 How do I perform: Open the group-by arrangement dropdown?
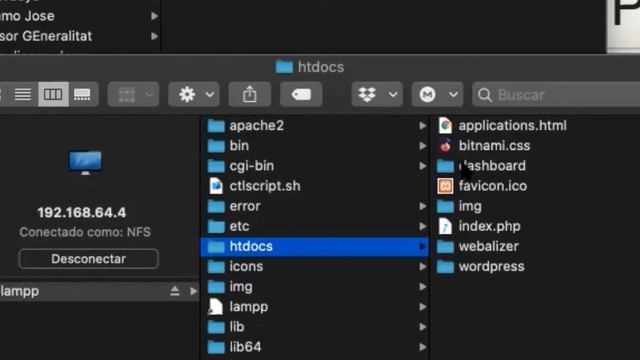pos(133,95)
